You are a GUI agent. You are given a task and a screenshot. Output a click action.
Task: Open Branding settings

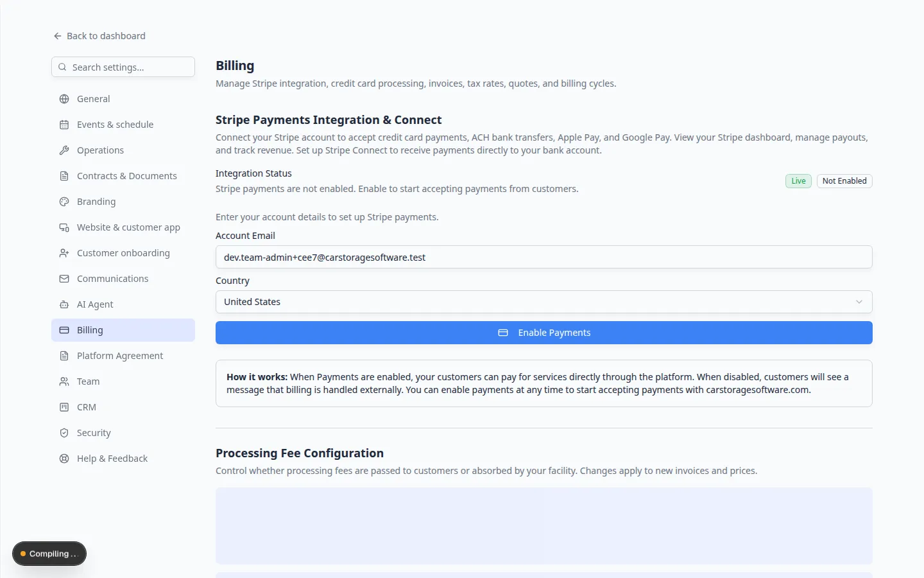tap(123, 202)
